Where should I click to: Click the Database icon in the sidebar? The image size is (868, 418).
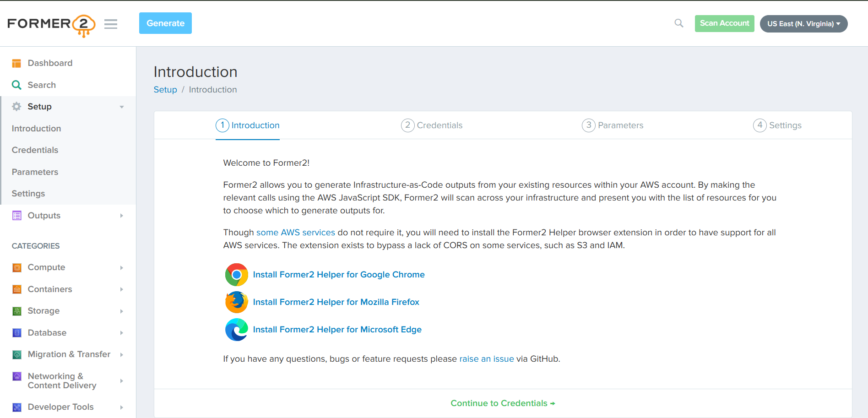click(16, 332)
